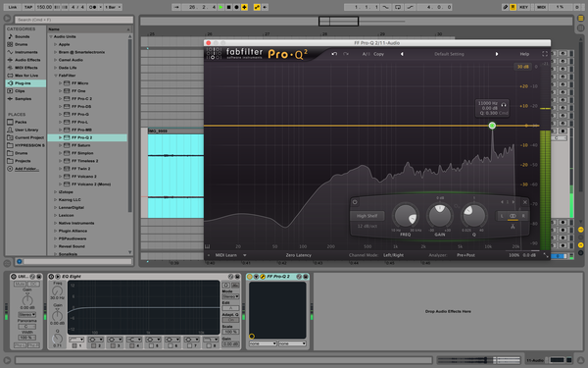
Task: Expand the iZotope folder in browser
Action: (56, 192)
